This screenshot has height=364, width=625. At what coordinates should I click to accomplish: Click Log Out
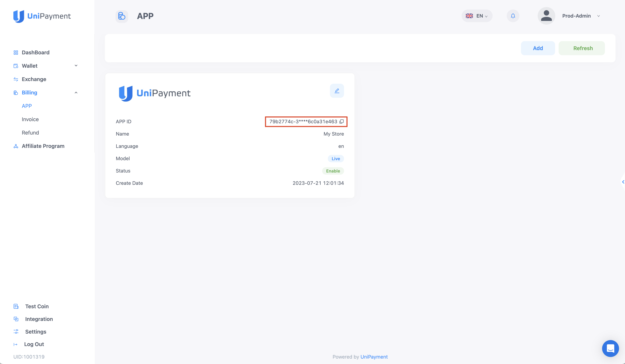34,344
